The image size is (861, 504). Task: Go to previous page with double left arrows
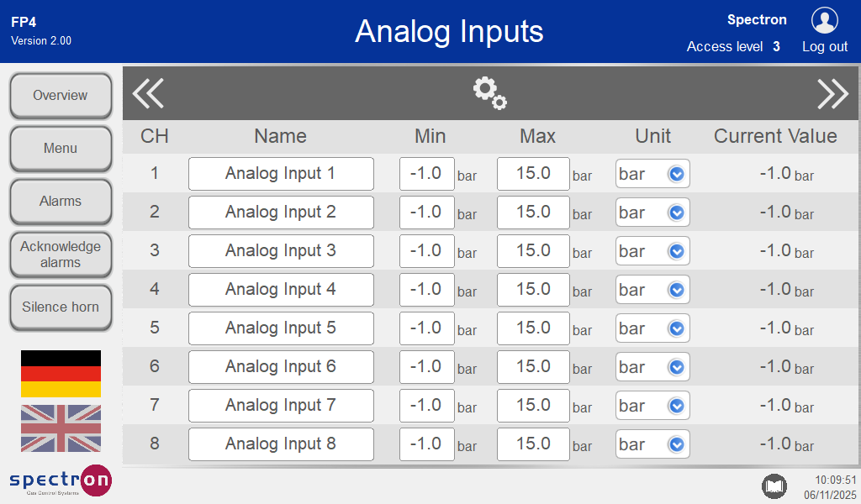148,93
